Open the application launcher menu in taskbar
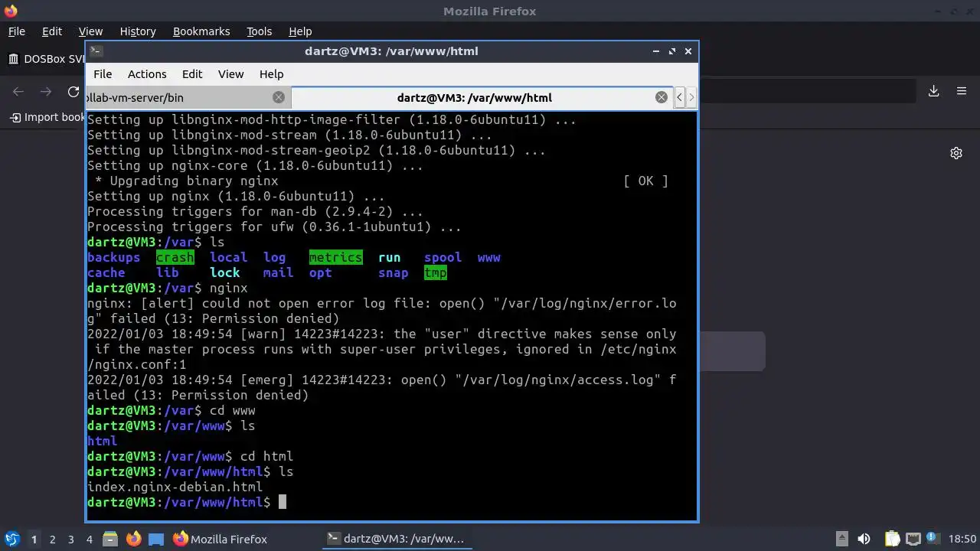 [12, 539]
